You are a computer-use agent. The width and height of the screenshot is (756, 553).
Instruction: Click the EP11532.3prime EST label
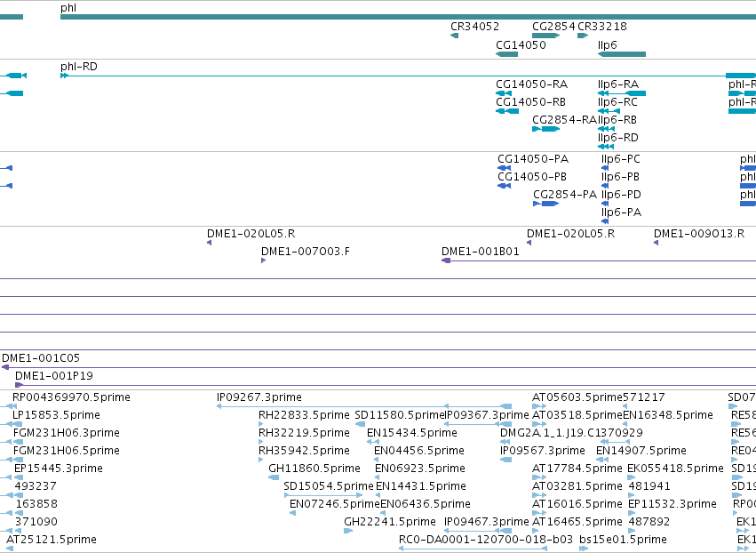tap(673, 504)
